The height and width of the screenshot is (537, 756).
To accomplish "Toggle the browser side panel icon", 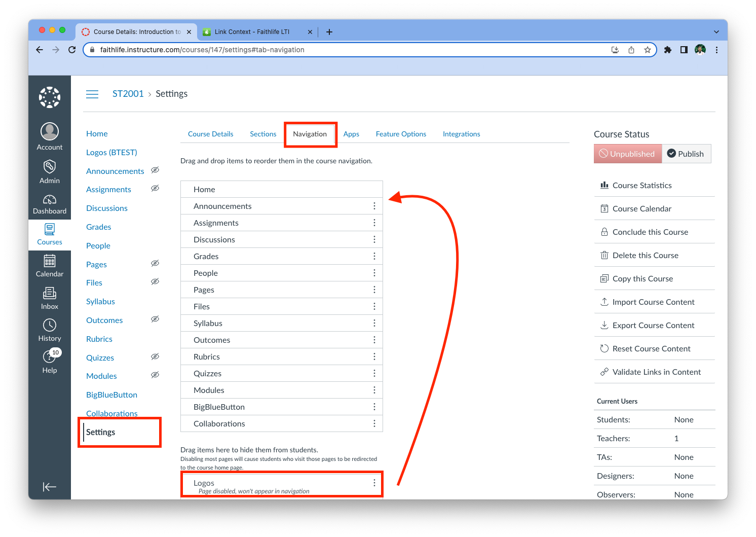I will (x=684, y=50).
